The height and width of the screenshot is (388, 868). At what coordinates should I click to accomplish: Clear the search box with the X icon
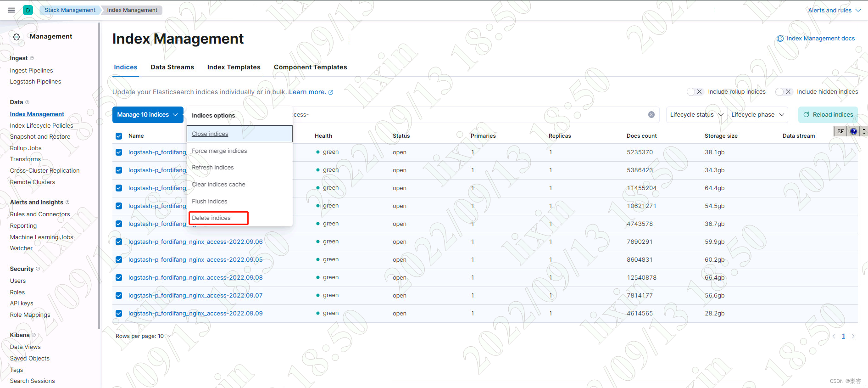(651, 115)
